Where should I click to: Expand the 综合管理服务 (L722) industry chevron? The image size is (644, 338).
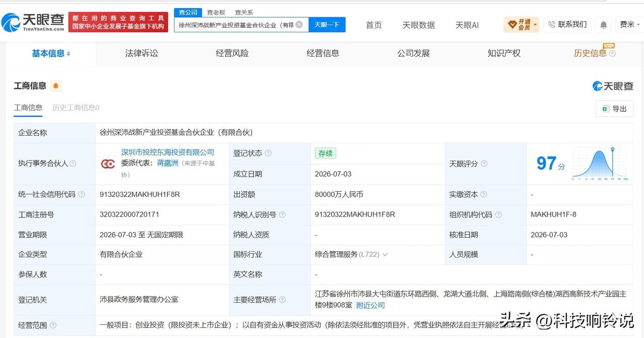click(385, 255)
